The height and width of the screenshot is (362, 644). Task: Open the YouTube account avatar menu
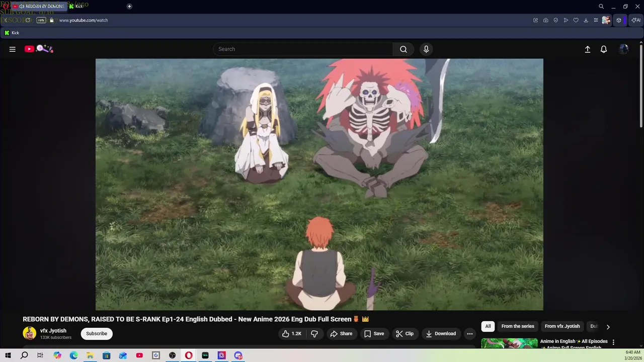point(624,49)
